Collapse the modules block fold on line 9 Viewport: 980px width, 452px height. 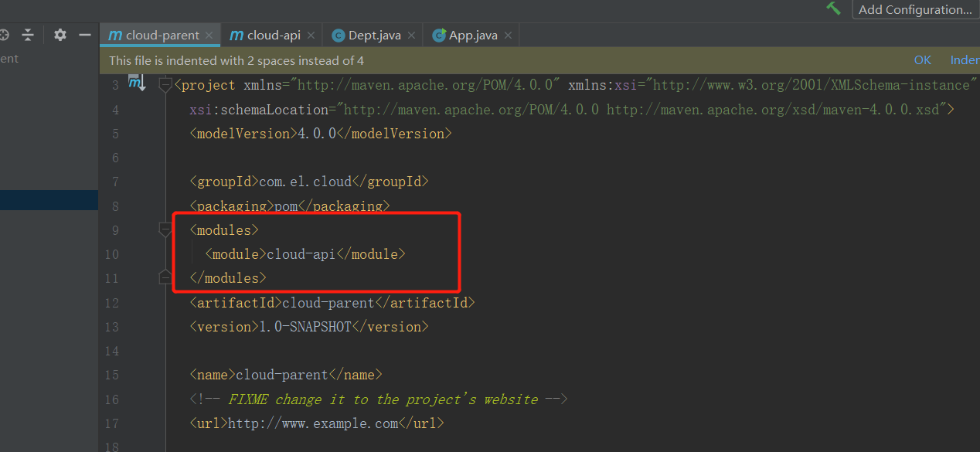165,229
